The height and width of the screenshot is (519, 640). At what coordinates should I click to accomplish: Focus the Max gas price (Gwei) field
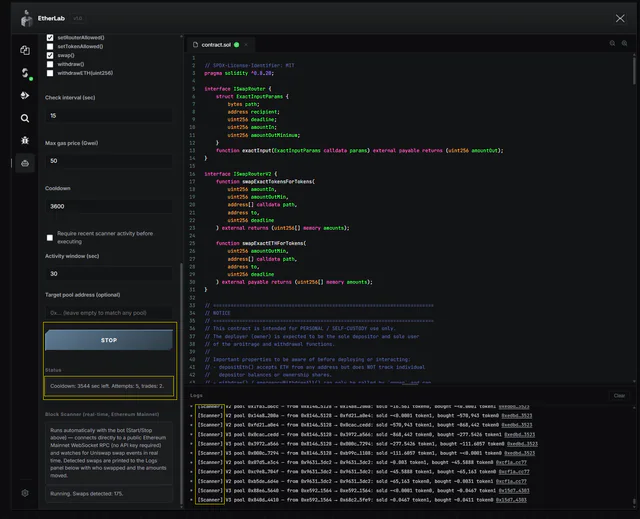(x=109, y=161)
